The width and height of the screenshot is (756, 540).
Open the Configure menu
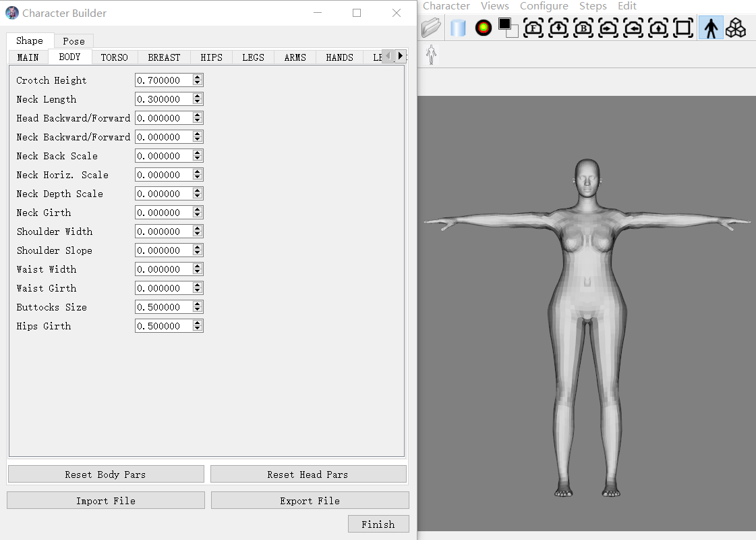coord(544,6)
